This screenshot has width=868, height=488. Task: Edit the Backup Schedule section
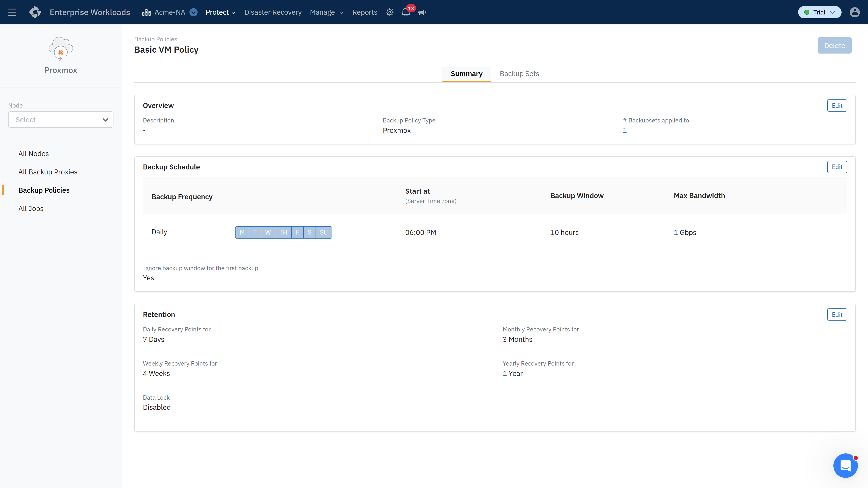(837, 167)
